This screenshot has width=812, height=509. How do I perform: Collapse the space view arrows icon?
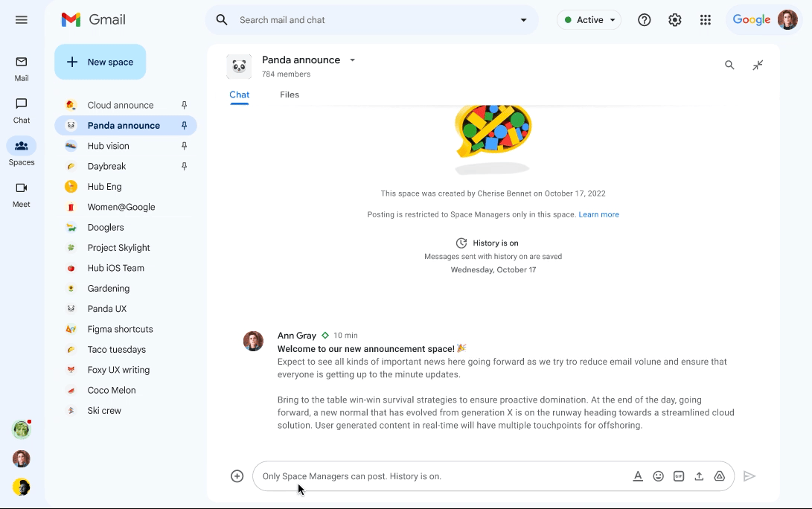(758, 65)
